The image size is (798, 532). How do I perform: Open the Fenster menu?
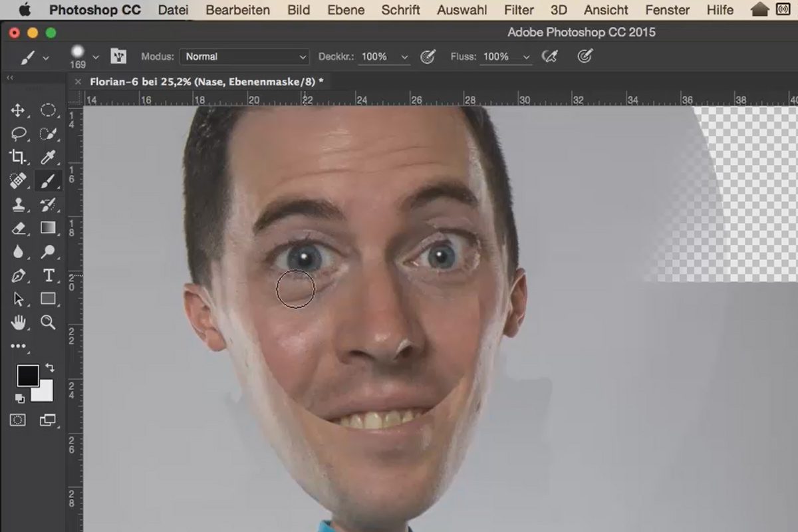click(x=667, y=10)
